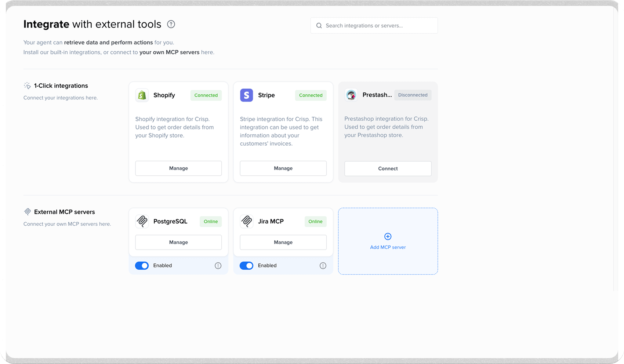Open the info icon on PostgreSQL card
The width and height of the screenshot is (624, 364).
(218, 265)
